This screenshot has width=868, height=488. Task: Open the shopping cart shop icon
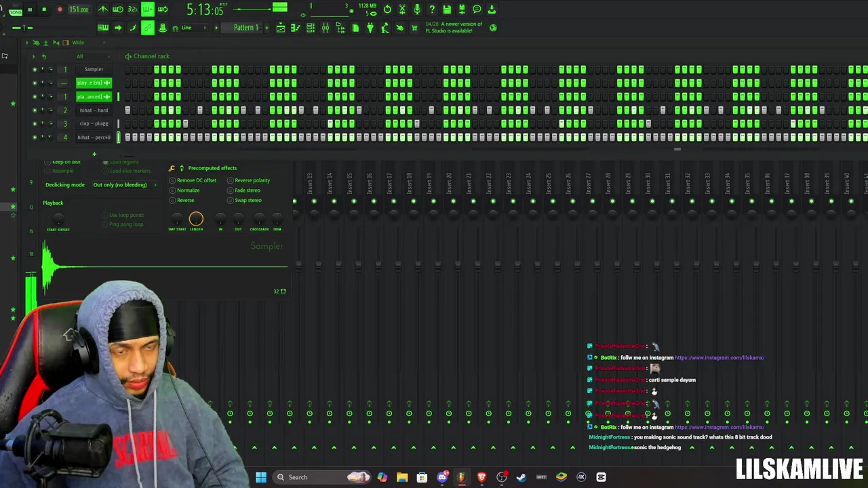(414, 28)
